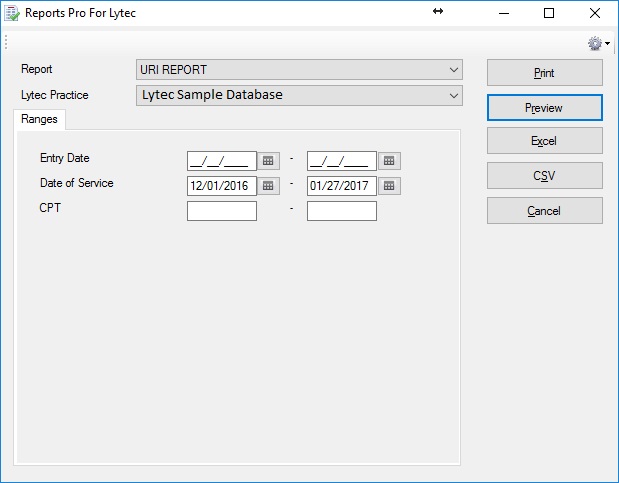Screen dimensions: 619x483
Task: Open calendar for Date of Service end
Action: click(x=389, y=186)
